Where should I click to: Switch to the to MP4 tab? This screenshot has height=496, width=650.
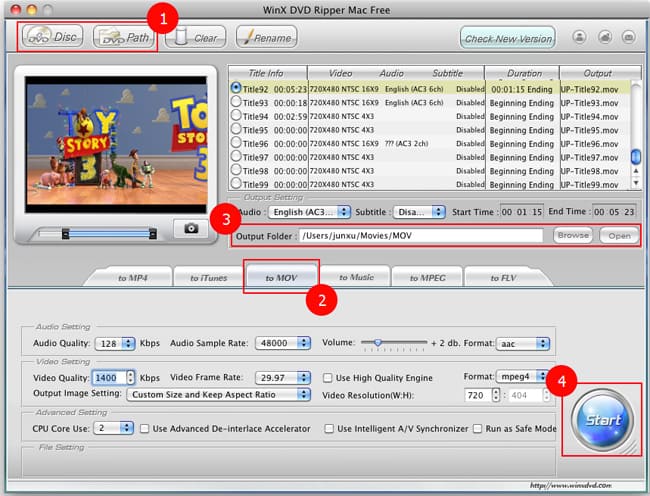tap(133, 278)
